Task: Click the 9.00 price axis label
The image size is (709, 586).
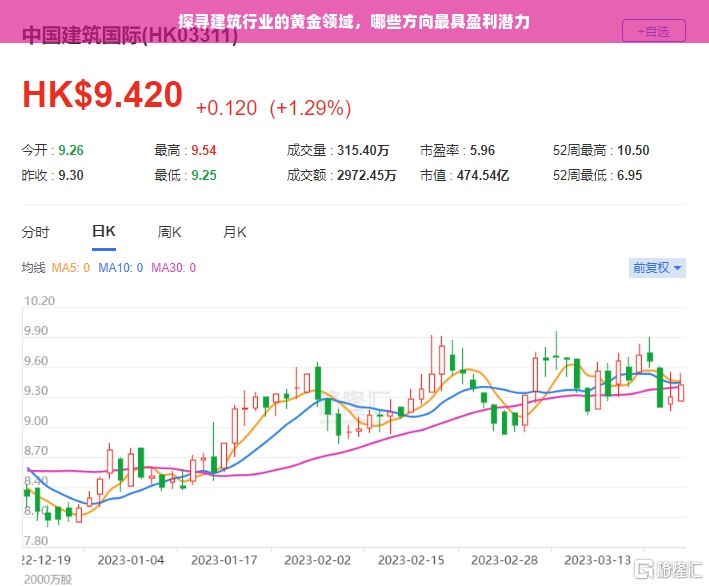Action: tap(36, 421)
